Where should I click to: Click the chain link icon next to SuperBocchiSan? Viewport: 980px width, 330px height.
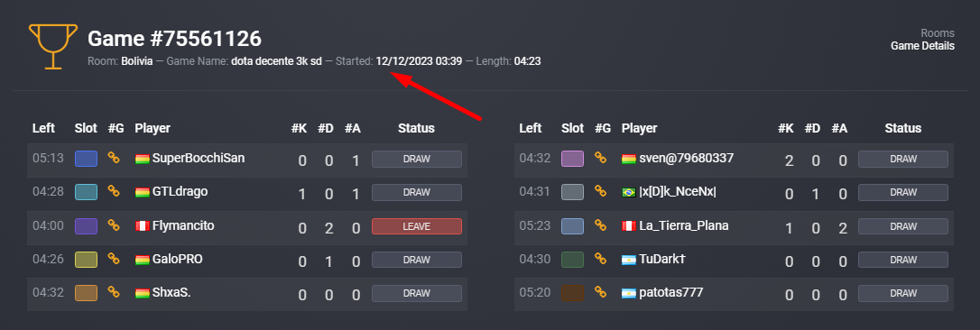(x=114, y=158)
